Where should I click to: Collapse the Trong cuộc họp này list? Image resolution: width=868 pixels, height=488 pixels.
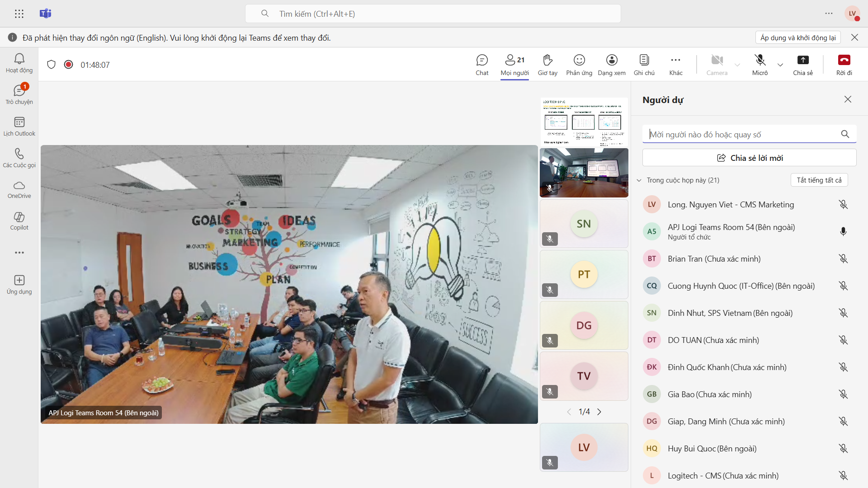[x=639, y=180]
